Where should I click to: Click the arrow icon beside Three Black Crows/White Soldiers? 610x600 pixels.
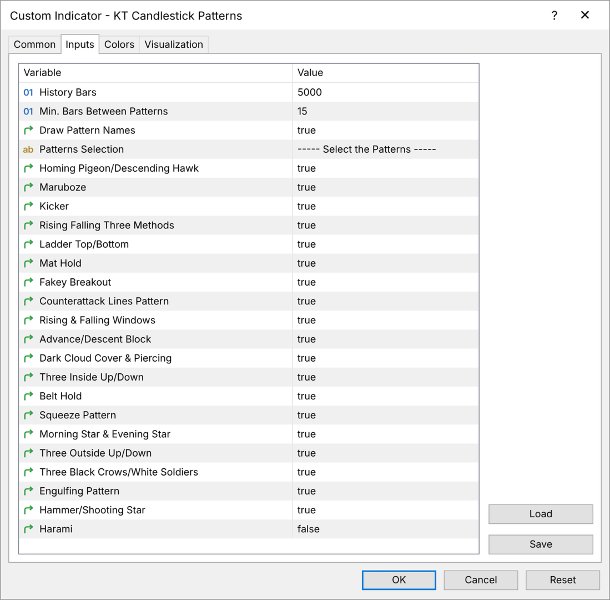click(28, 472)
